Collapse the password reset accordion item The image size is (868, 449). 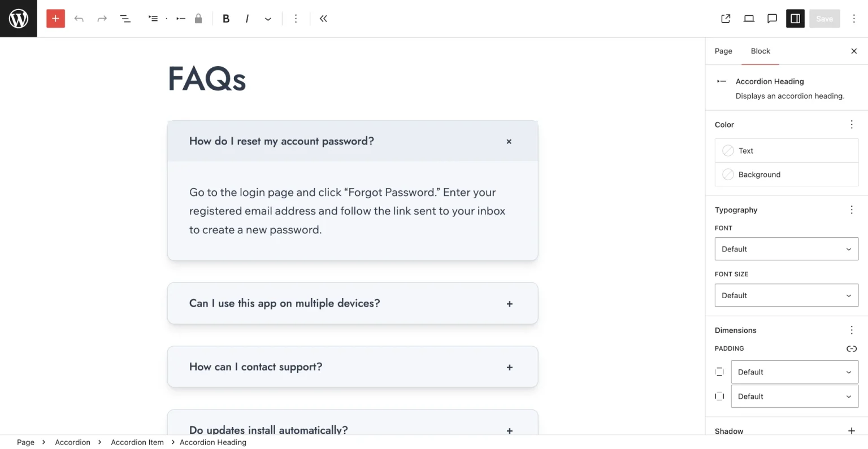point(509,141)
